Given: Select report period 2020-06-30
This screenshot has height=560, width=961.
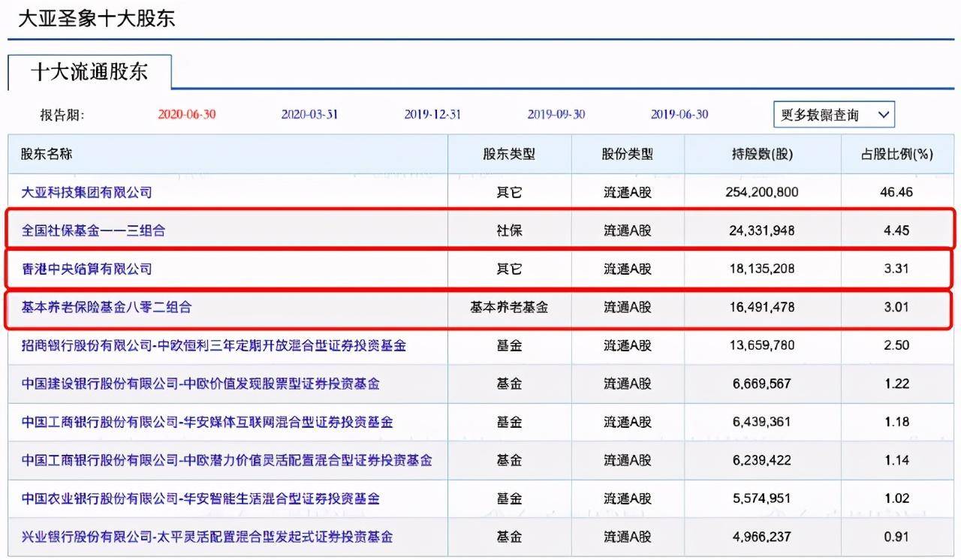Looking at the screenshot, I should (187, 115).
